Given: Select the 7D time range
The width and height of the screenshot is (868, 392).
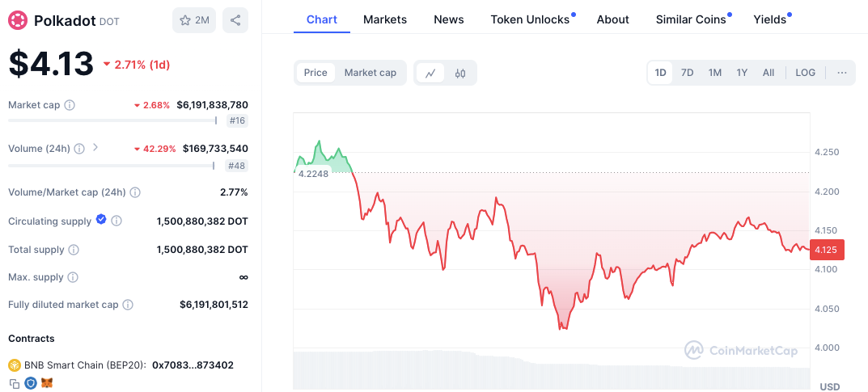Looking at the screenshot, I should tap(687, 73).
